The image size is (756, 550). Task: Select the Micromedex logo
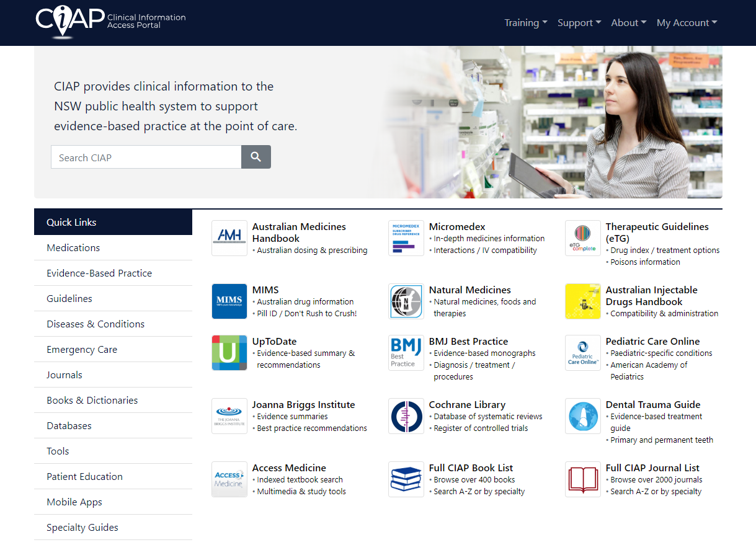[406, 238]
